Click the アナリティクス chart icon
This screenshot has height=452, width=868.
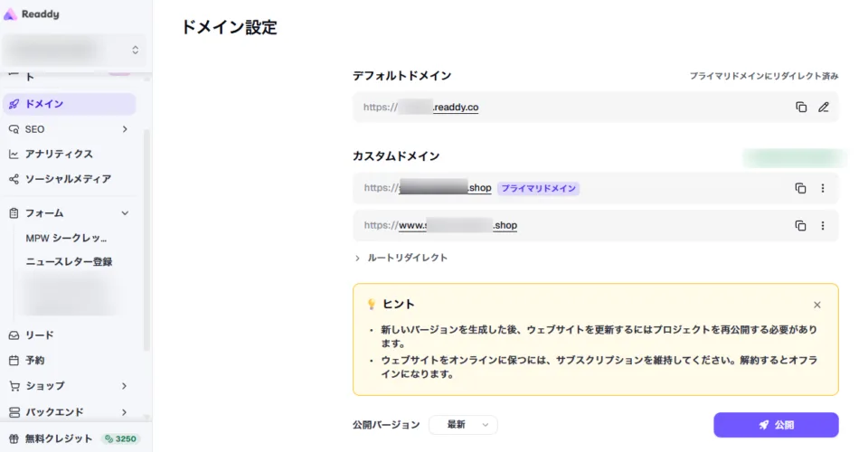click(x=14, y=155)
